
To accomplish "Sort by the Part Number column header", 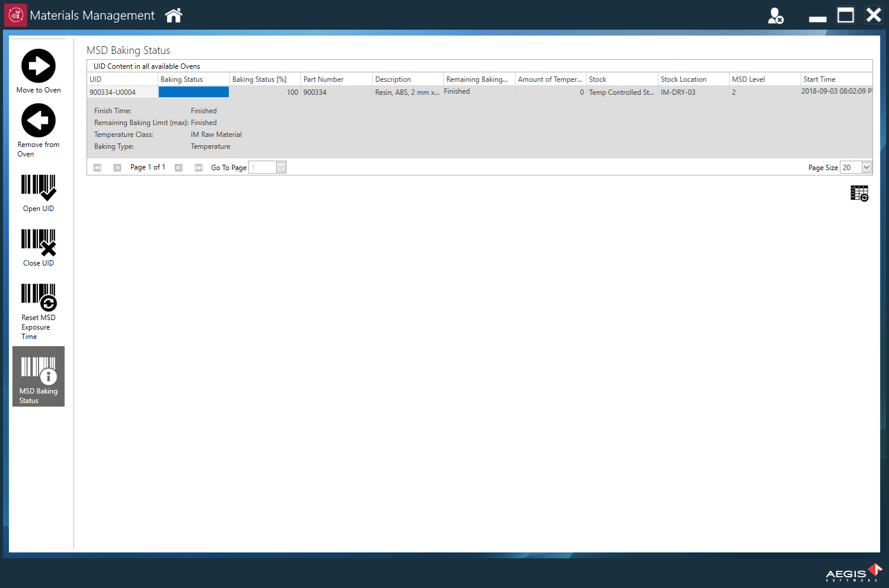I will 336,79.
